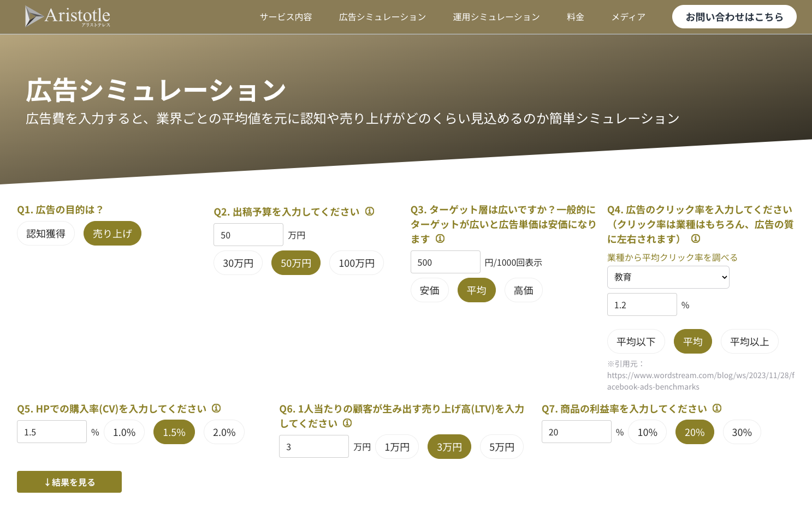This screenshot has width=812, height=514.
Task: Focus the ad price input showing 500
Action: [446, 262]
